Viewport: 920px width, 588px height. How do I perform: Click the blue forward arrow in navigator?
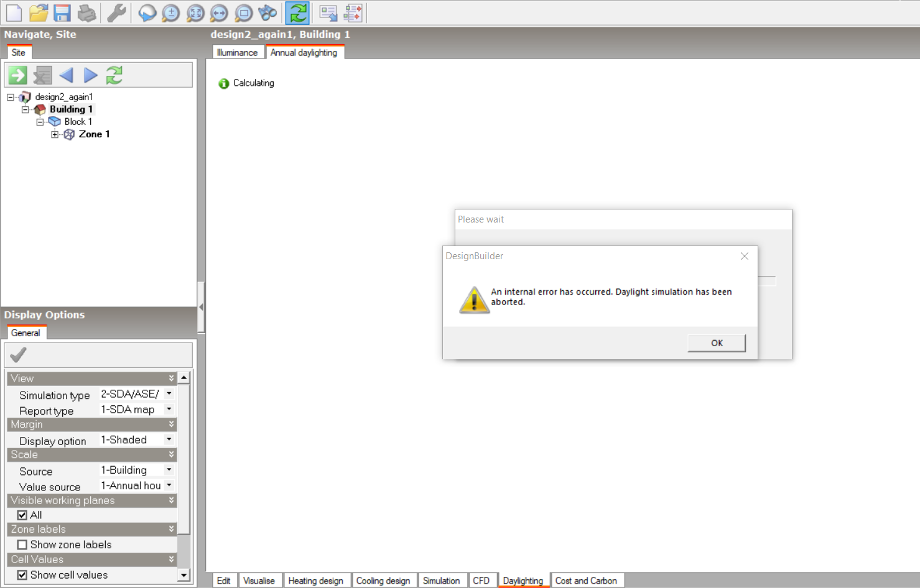pos(90,75)
